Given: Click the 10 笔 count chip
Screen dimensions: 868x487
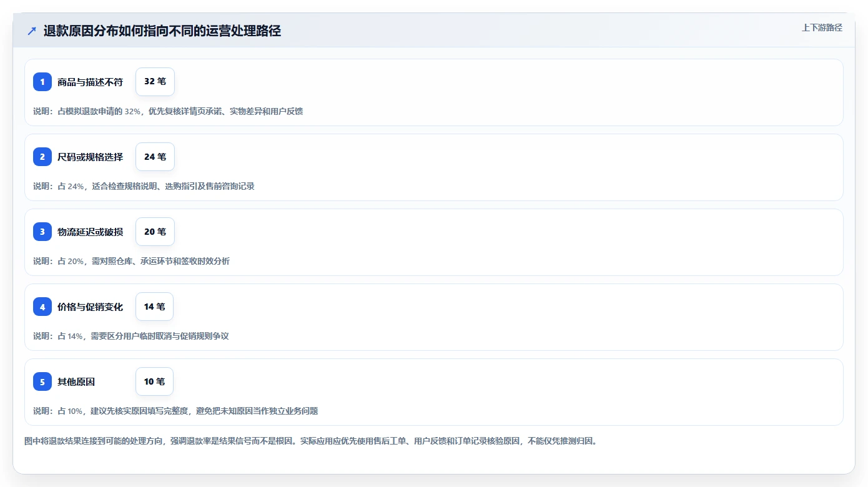Looking at the screenshot, I should 154,381.
